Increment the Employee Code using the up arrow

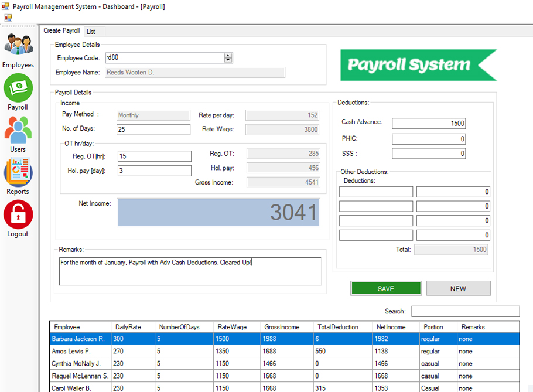click(x=227, y=55)
